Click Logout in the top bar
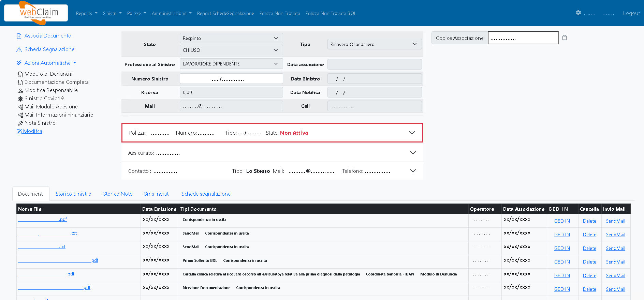 coord(631,13)
